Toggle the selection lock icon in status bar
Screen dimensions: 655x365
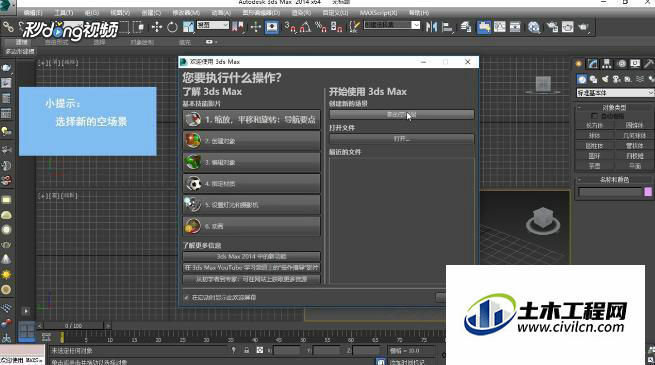point(246,350)
